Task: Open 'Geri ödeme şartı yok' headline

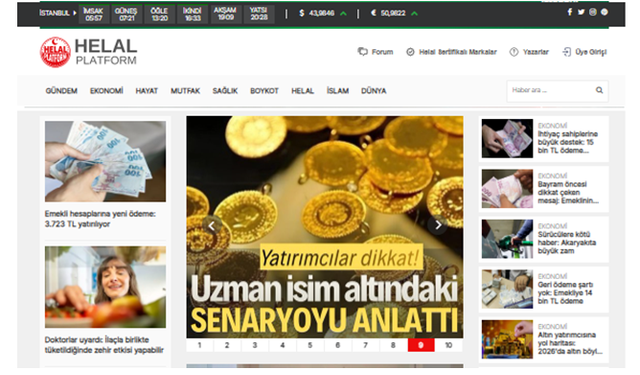Action: [x=565, y=293]
